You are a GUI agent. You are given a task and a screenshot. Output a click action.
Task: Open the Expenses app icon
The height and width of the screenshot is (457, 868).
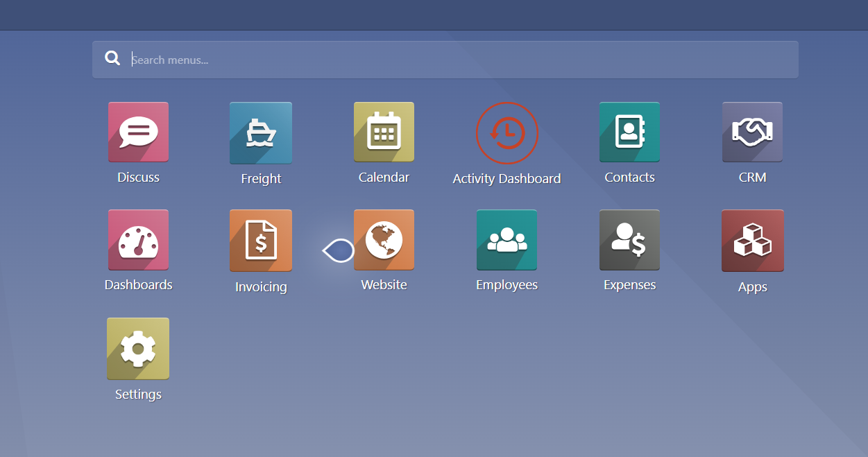(629, 240)
